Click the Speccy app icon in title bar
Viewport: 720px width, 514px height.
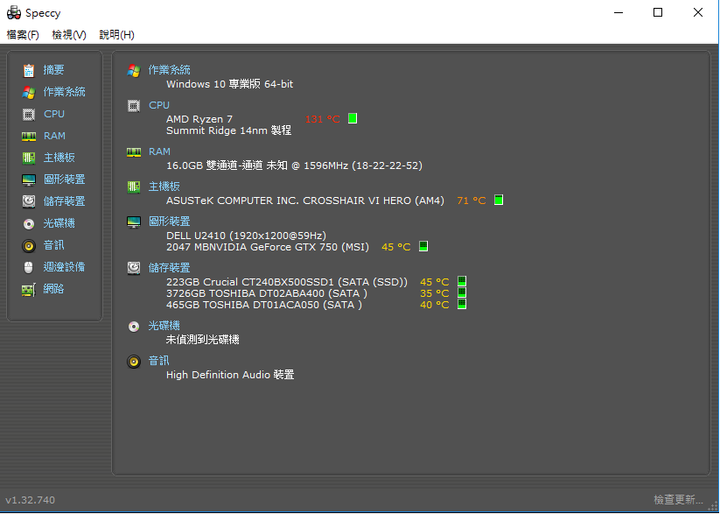click(14, 13)
